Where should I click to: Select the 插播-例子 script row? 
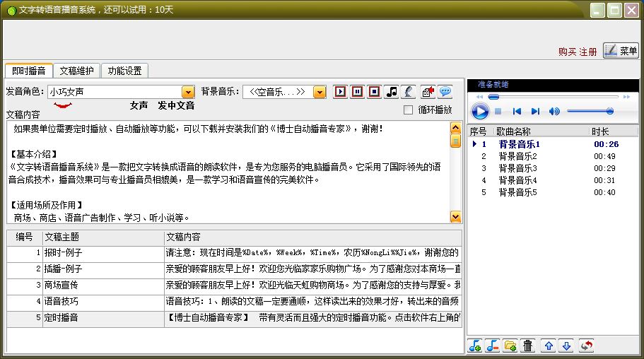(x=234, y=269)
